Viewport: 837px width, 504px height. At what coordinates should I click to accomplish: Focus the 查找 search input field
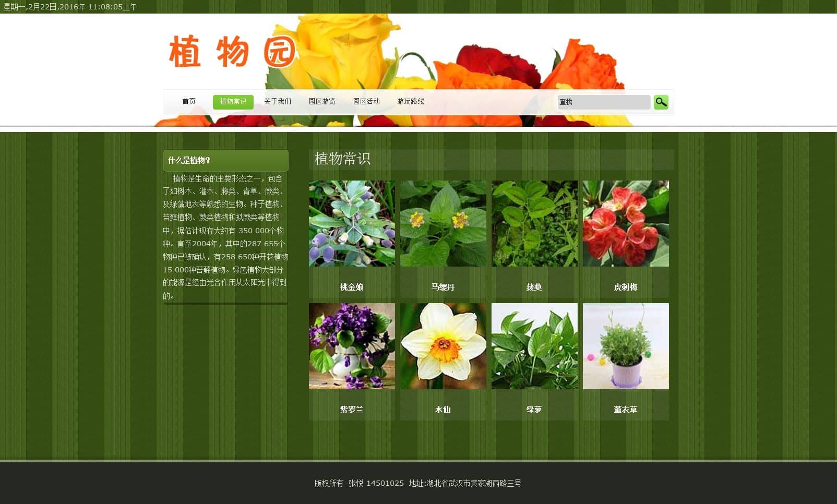[x=603, y=102]
